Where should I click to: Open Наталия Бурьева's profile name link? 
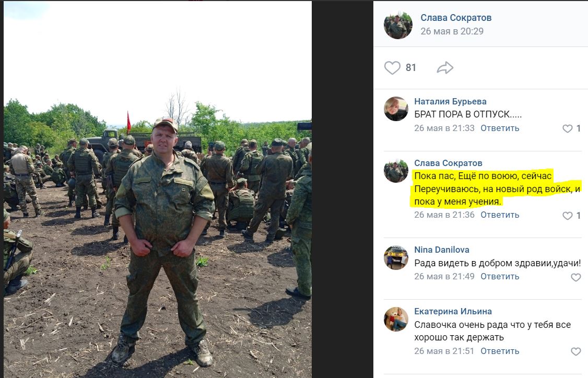tap(450, 101)
